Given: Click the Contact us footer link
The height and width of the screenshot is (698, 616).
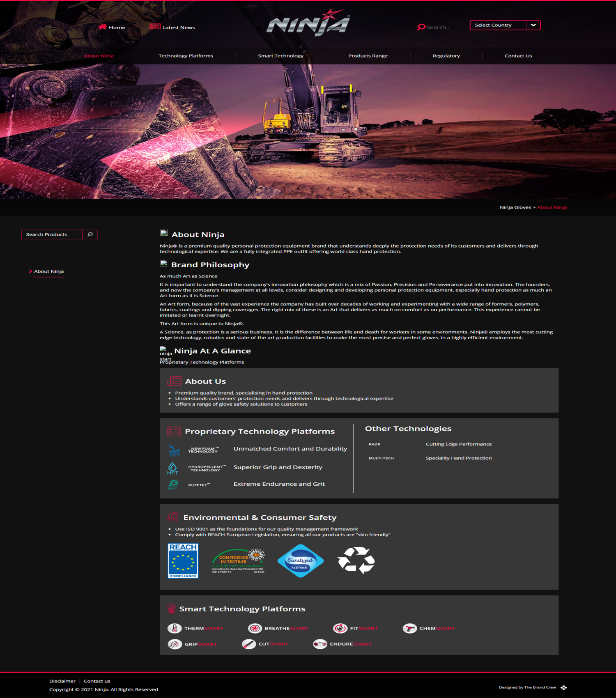Looking at the screenshot, I should point(97,681).
